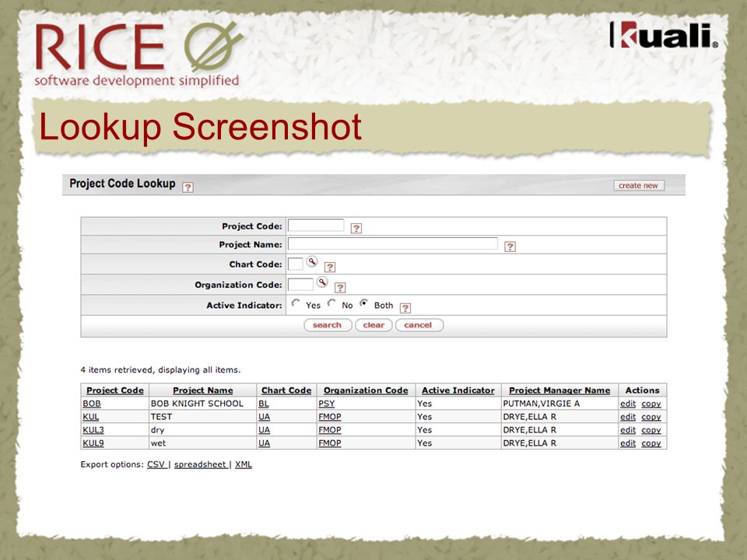Click the create new button
Screen dimensions: 747x560
click(x=638, y=186)
